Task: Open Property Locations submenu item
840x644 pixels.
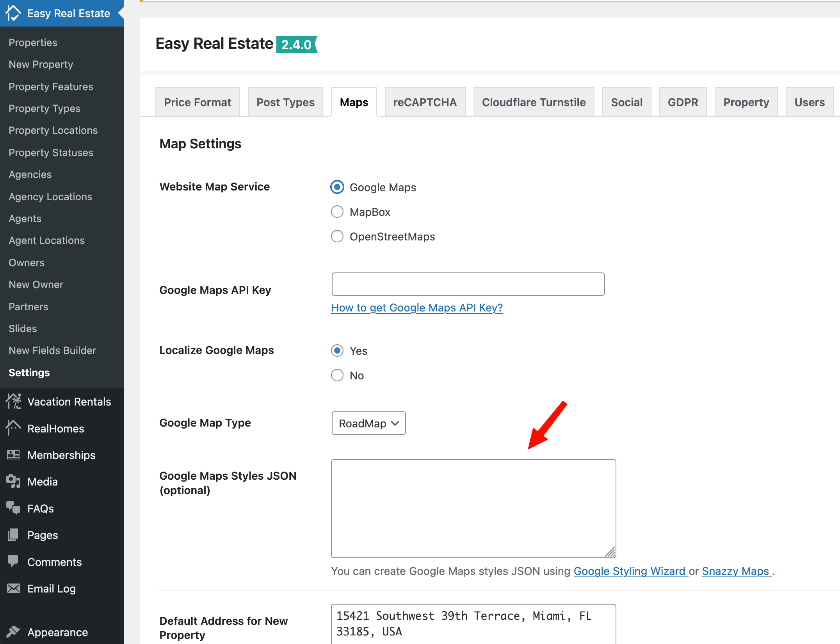Action: click(53, 130)
